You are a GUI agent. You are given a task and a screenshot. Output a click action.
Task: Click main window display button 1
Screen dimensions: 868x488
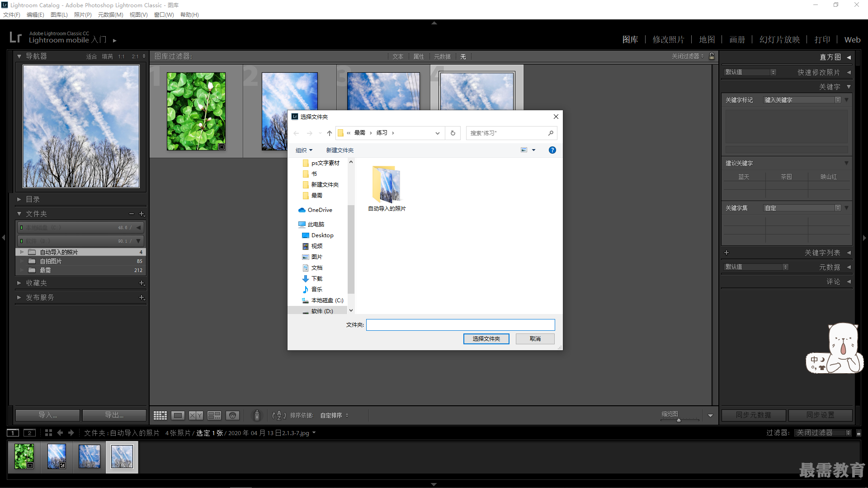point(13,433)
